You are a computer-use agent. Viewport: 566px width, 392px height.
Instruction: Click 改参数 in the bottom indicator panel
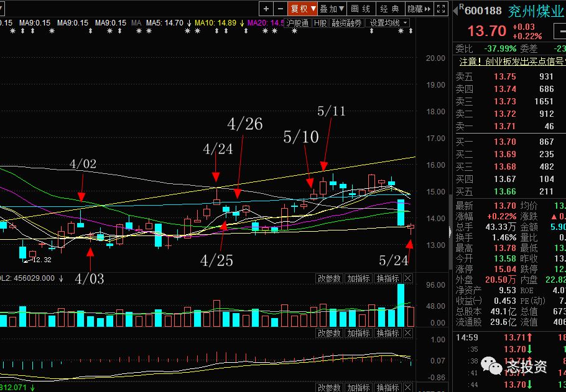(x=329, y=388)
